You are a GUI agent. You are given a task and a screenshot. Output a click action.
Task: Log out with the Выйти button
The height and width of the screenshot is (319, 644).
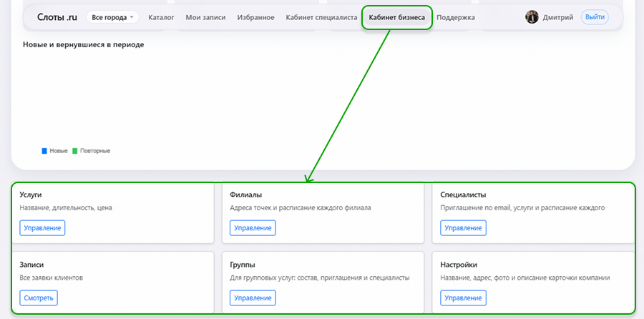coord(595,17)
